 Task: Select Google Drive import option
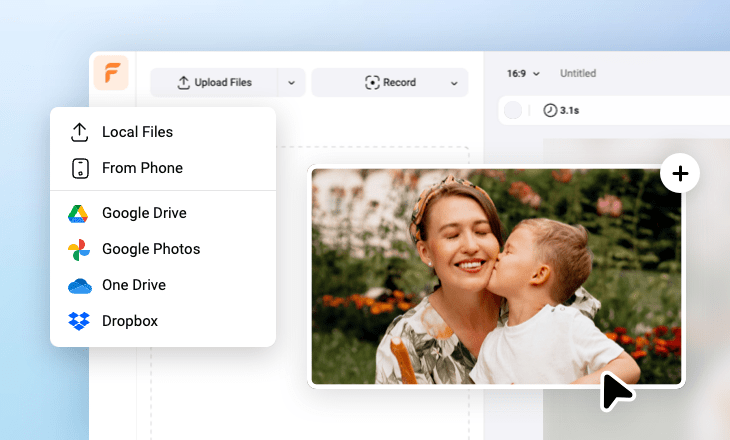click(x=163, y=213)
